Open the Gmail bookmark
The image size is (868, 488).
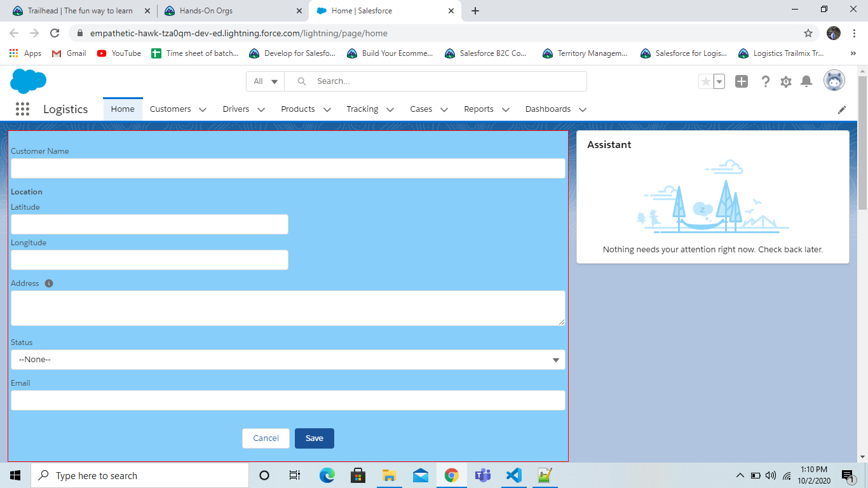(69, 53)
